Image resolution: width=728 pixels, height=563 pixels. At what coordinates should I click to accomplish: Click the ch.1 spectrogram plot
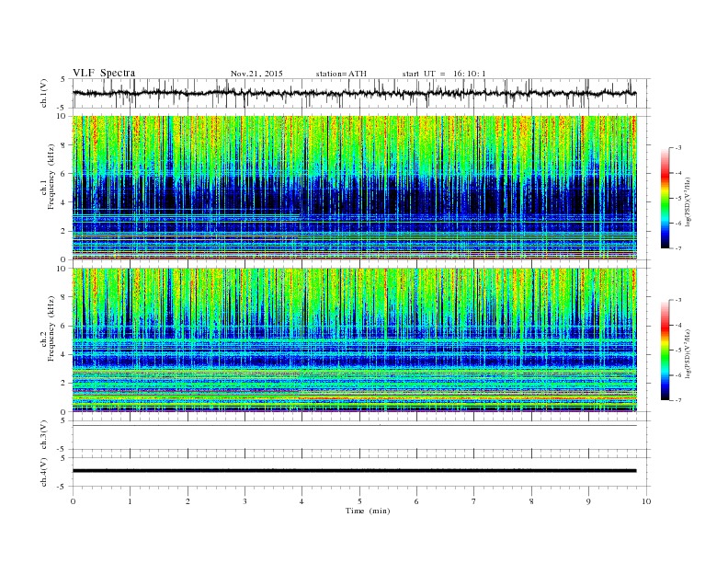[355, 188]
